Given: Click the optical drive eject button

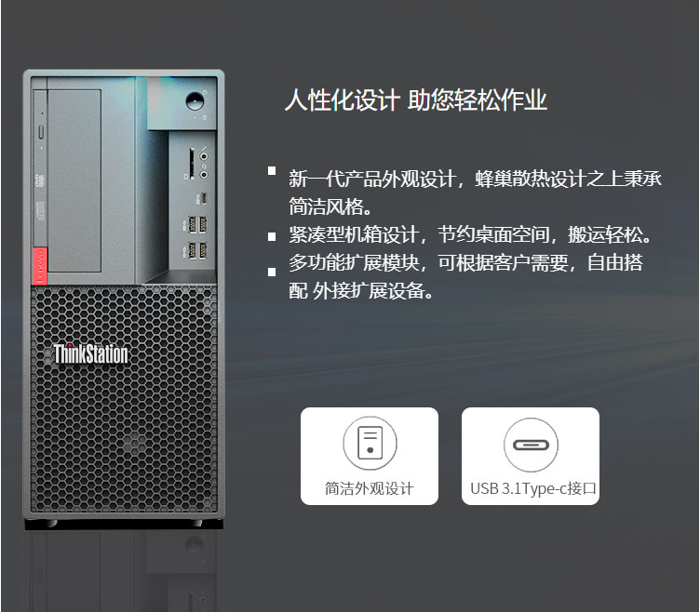Looking at the screenshot, I should [41, 131].
